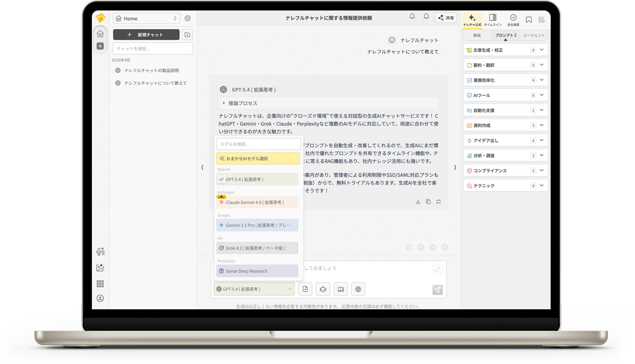Viewport: 635px width, 364px height.
Task: Choose Claude Sonnet 4.6 model
Action: click(x=257, y=202)
